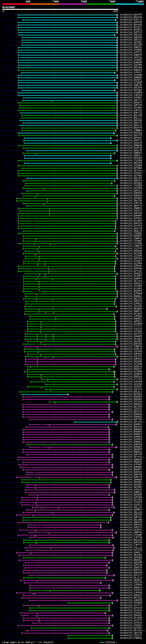Click the short cyan alignment bar for UniRef100_B9TDC4
Viewport: 146px width, 644px height.
[45, 394]
